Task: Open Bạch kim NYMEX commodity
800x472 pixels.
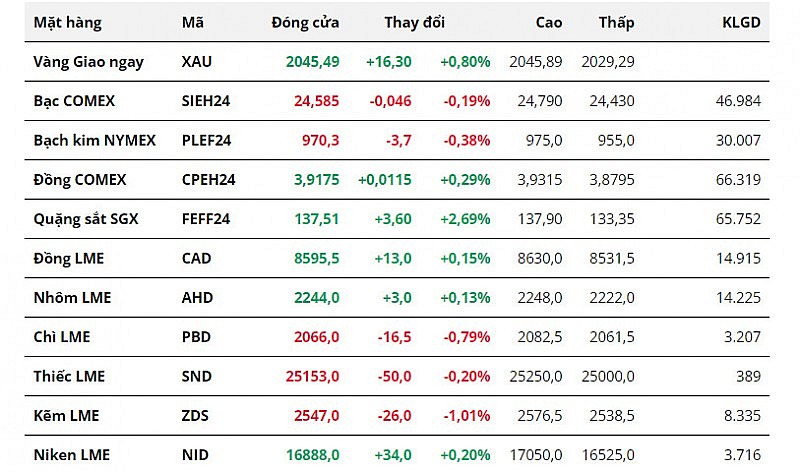Action: pos(94,140)
